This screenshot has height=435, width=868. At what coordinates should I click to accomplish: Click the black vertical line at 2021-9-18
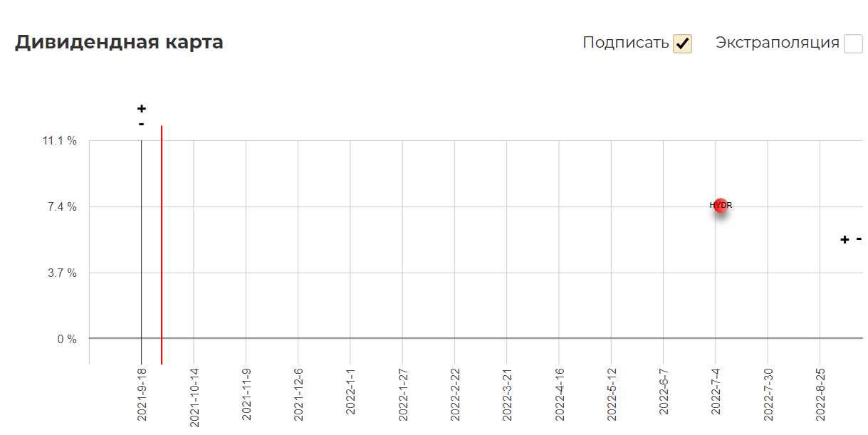coord(141,252)
